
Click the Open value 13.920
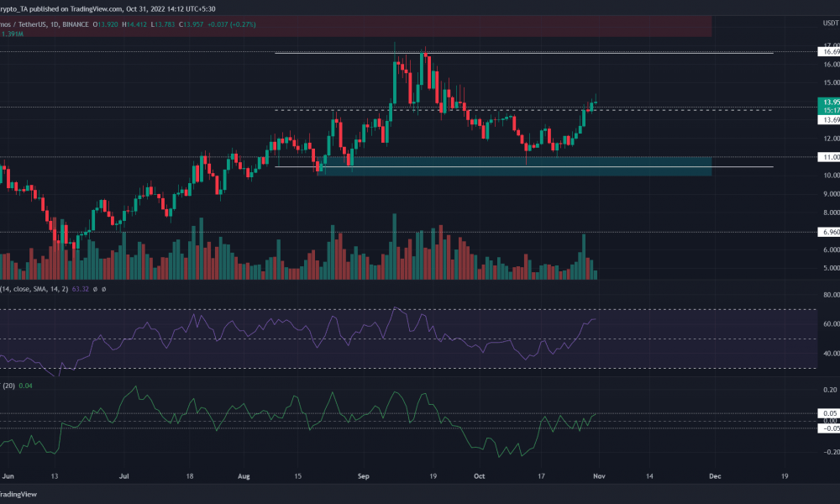click(x=108, y=24)
